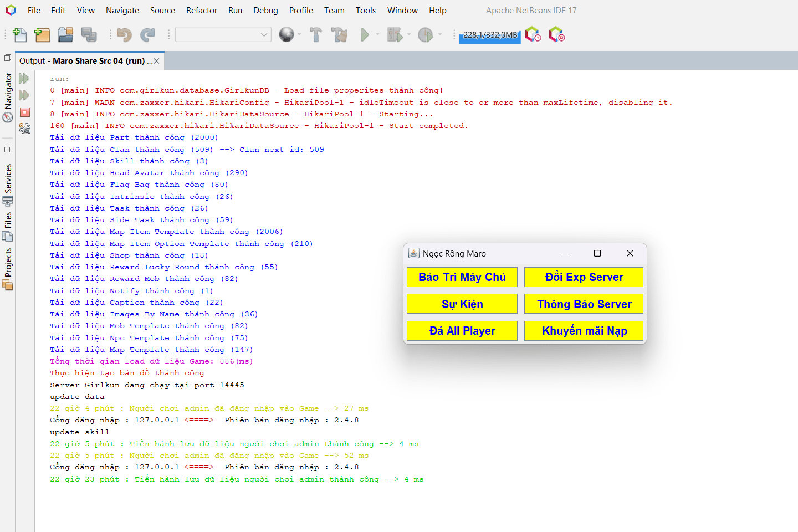798x532 pixels.
Task: Stop the running process with red square
Action: [24, 112]
